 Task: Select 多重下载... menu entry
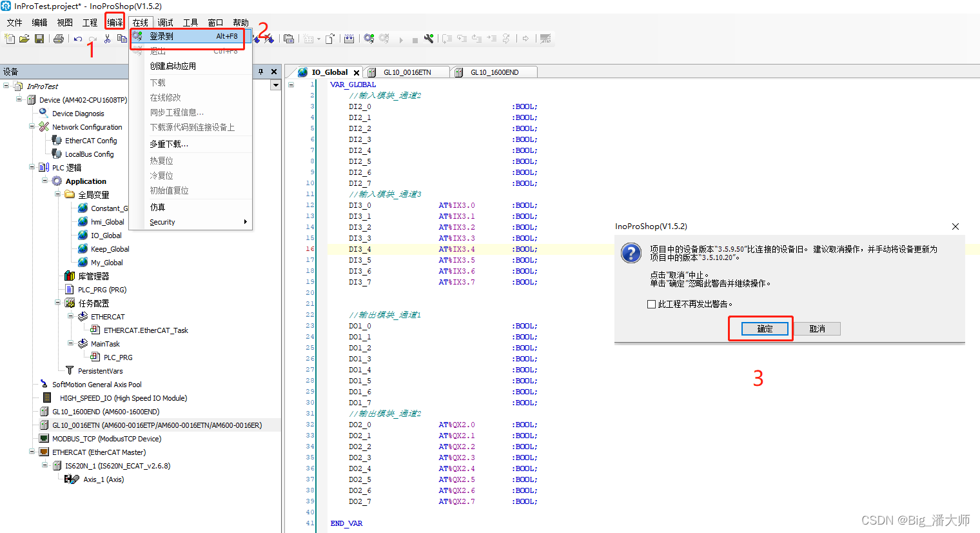pyautogui.click(x=190, y=144)
